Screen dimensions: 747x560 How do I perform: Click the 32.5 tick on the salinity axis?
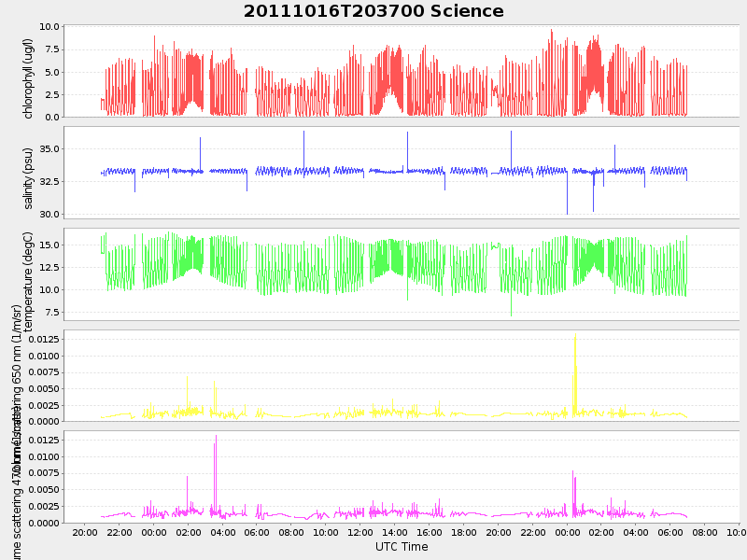pyautogui.click(x=49, y=181)
